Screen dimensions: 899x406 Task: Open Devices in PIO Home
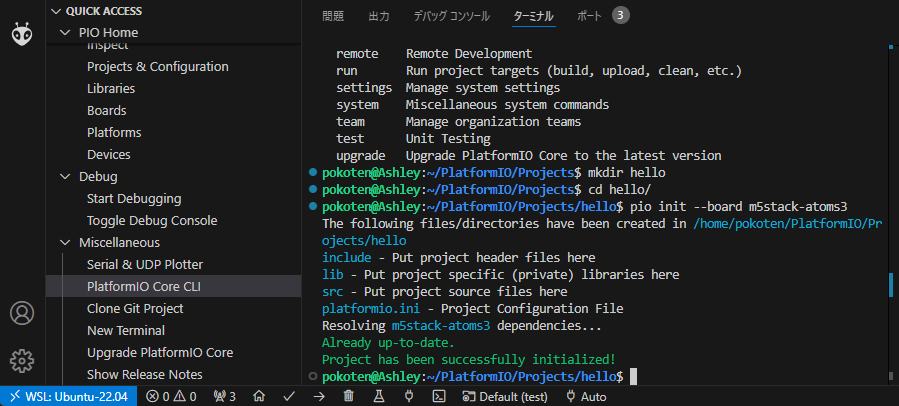tap(109, 154)
